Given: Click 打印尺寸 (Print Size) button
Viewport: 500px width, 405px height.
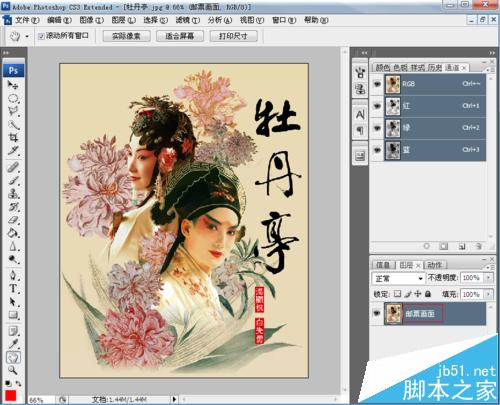Looking at the screenshot, I should [233, 36].
